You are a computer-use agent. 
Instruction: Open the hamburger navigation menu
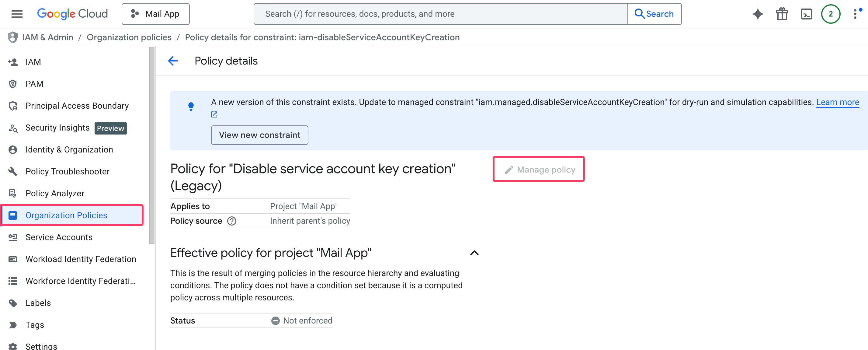click(x=17, y=14)
